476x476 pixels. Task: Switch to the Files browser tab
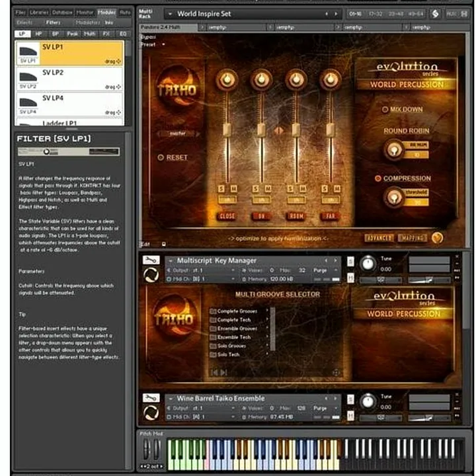[20, 13]
